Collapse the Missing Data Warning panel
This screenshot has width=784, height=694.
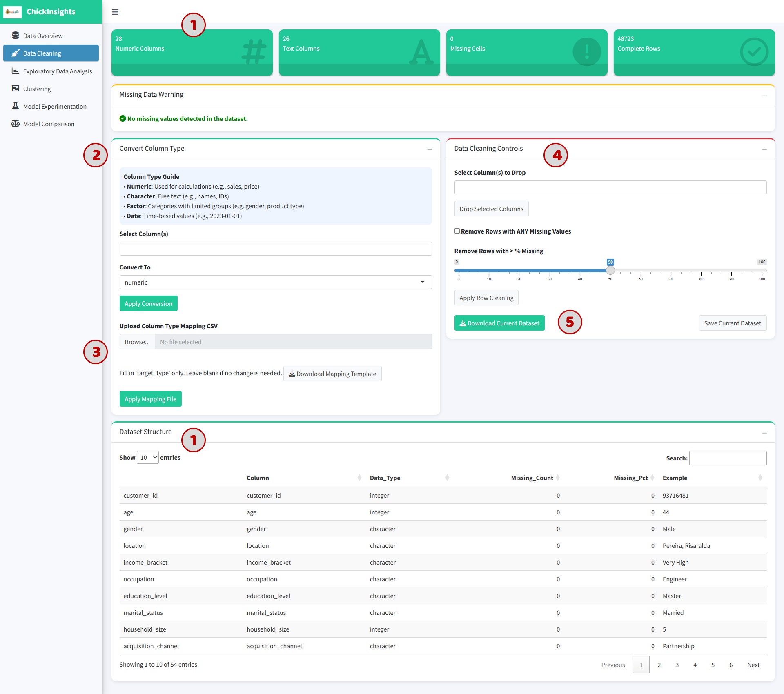pos(764,95)
